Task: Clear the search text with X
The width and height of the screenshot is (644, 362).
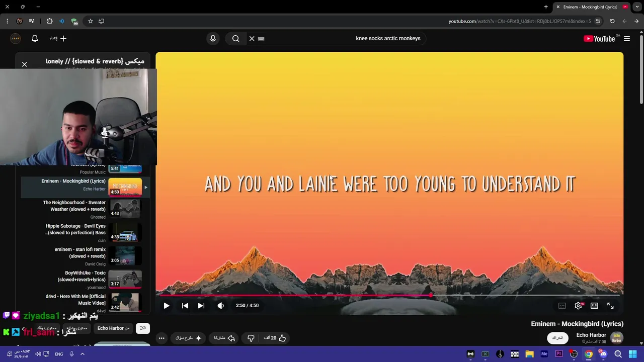Action: (252, 38)
